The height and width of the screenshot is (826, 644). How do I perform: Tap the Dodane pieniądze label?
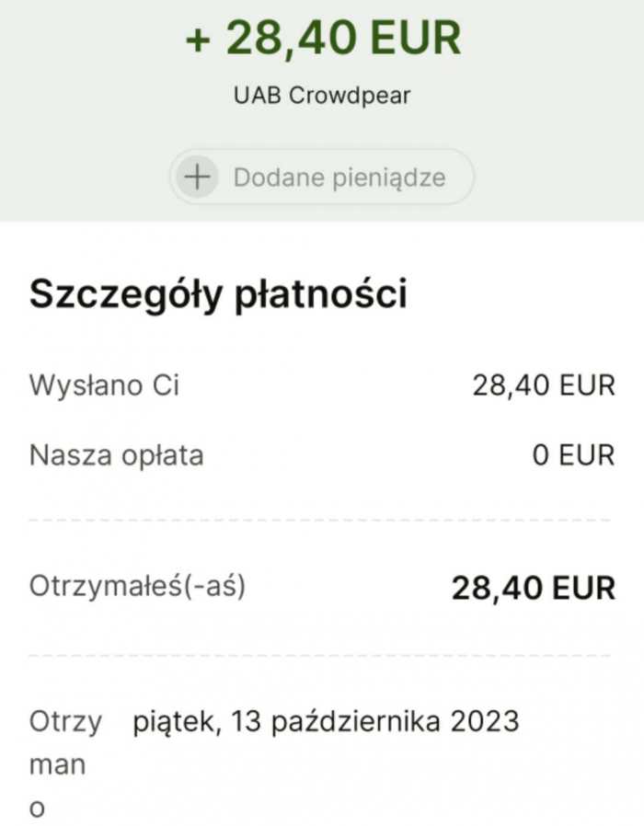tap(339, 177)
